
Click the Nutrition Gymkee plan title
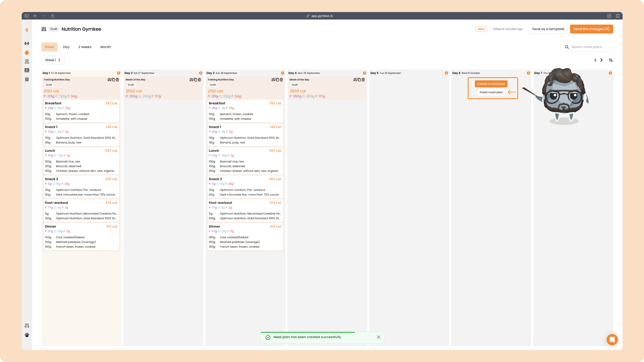(81, 29)
